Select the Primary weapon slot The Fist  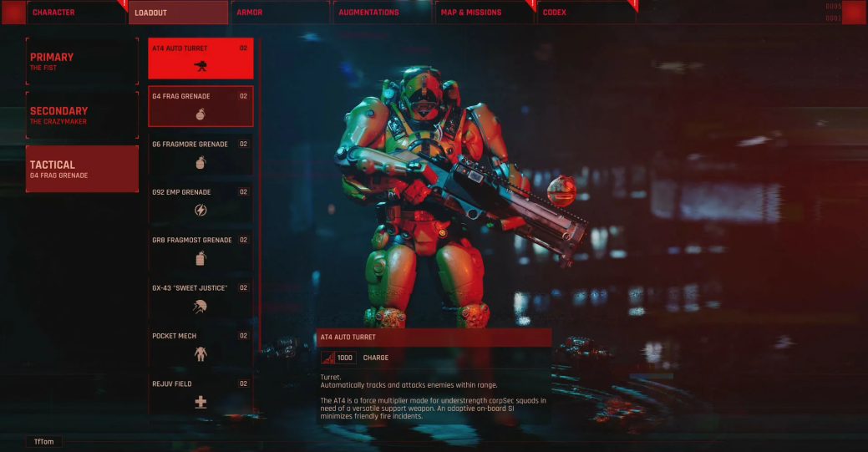pyautogui.click(x=82, y=62)
